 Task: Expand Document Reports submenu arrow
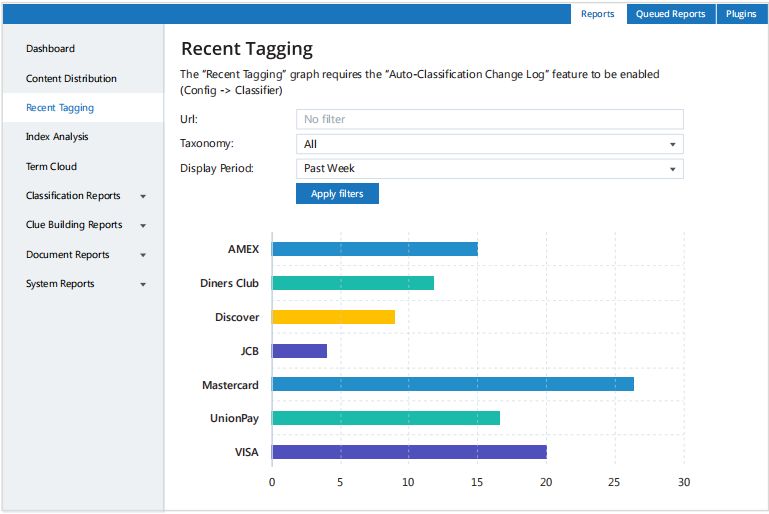(x=143, y=255)
